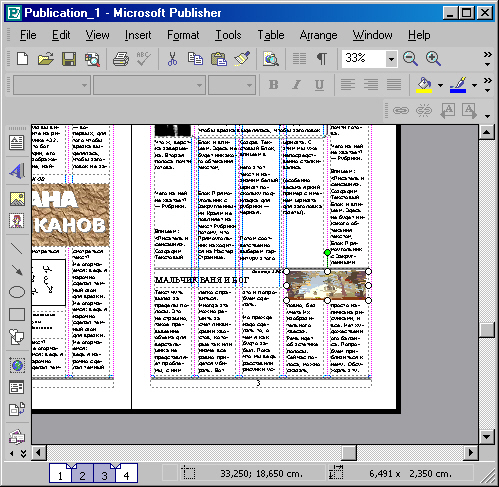Screen dimensions: 499x487
Task: Choose the WordArt tool
Action: pyautogui.click(x=16, y=171)
